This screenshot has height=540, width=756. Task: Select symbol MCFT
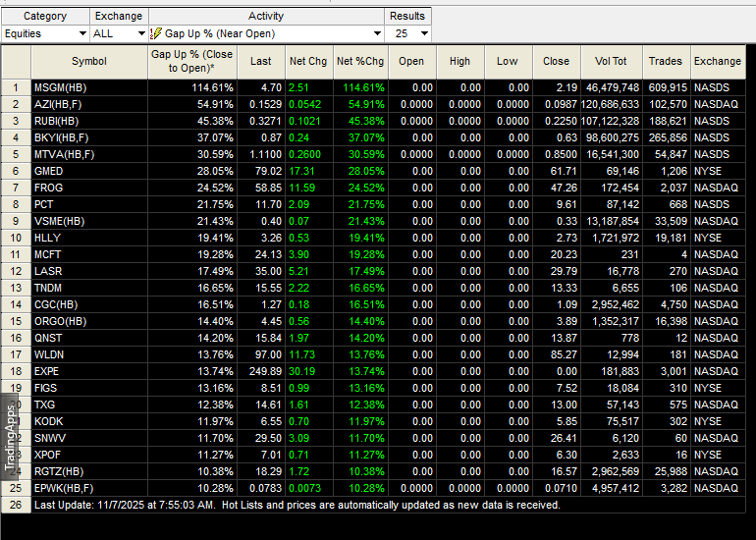tap(48, 254)
